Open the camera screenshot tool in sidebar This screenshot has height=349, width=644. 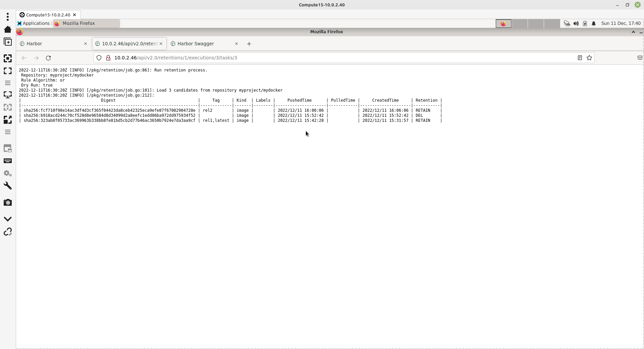tap(8, 202)
